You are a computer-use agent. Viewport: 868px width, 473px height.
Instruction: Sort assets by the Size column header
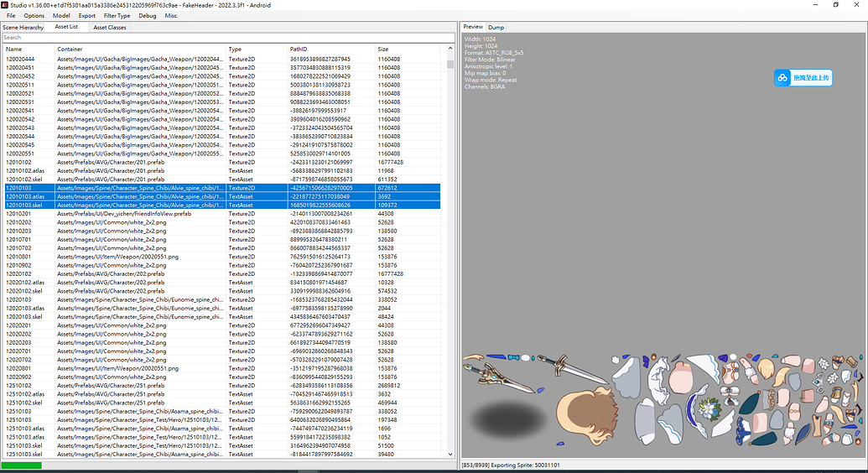(383, 49)
